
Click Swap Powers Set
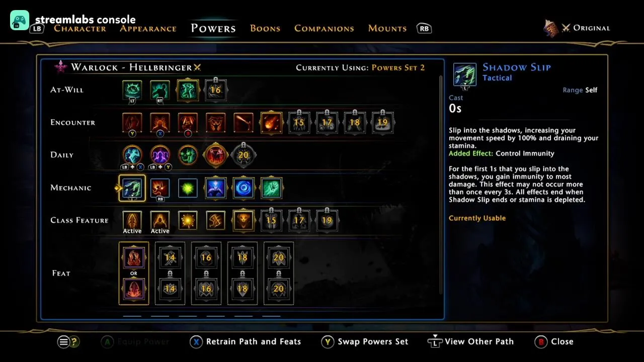365,341
